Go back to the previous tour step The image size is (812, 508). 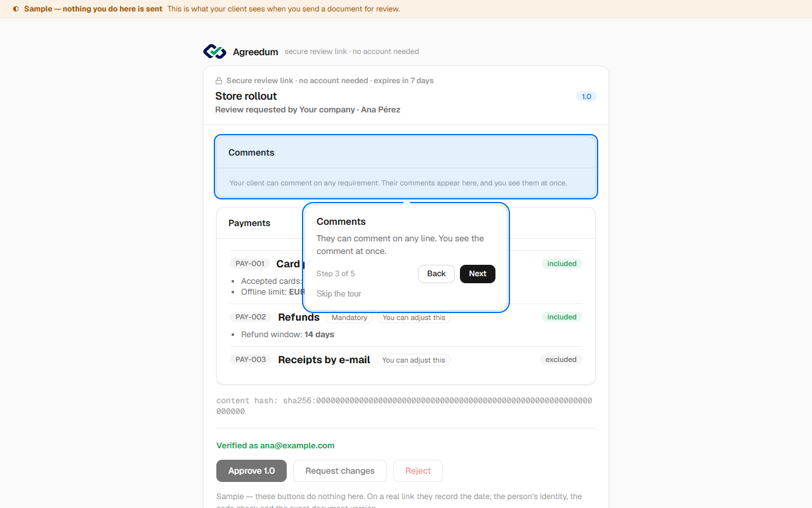436,274
